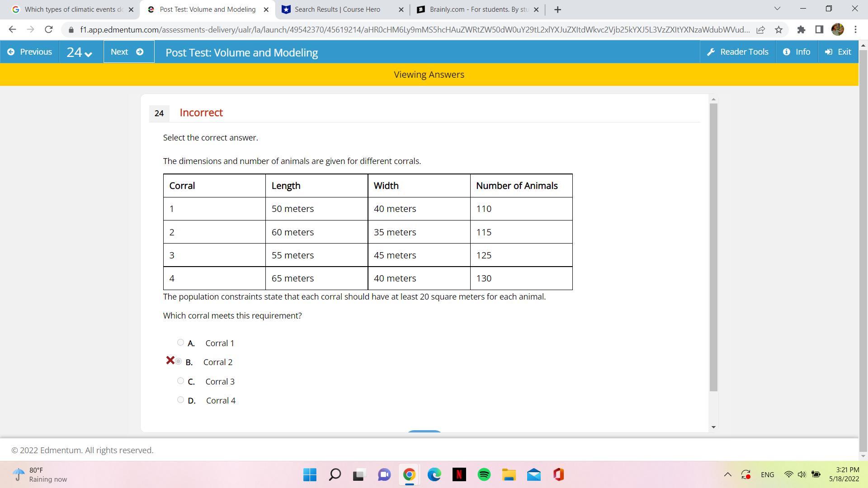Exit the post test
Screen dimensions: 868x488
pos(838,52)
